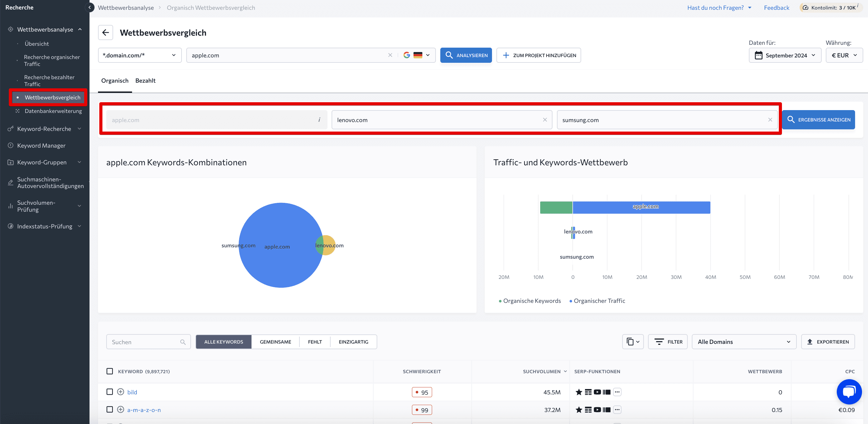Tick the select-all checkbox beside KEYWORD header

pyautogui.click(x=109, y=371)
